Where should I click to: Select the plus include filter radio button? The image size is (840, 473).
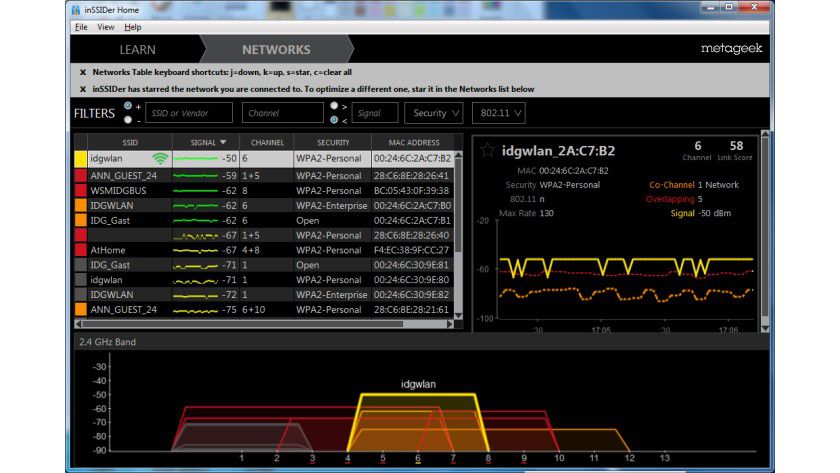click(128, 106)
